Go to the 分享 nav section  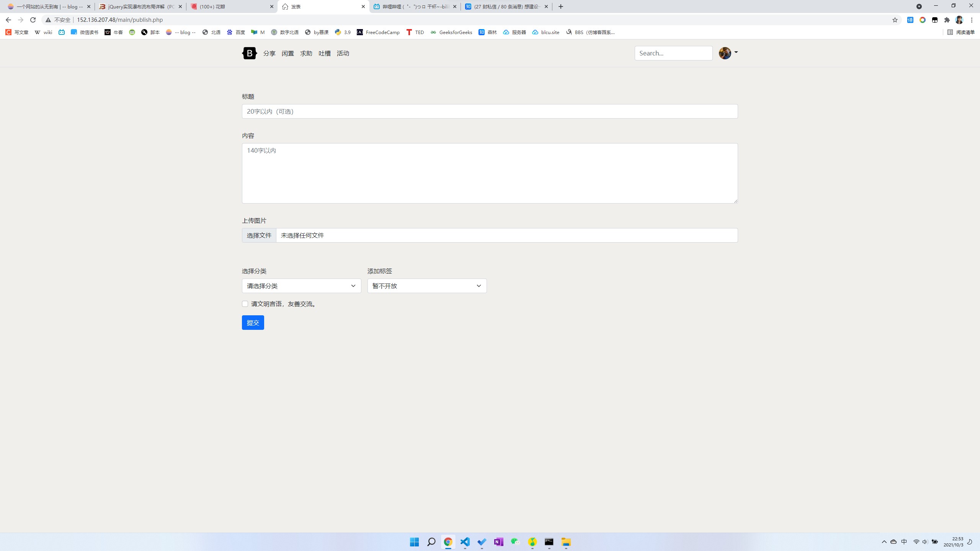(x=269, y=53)
